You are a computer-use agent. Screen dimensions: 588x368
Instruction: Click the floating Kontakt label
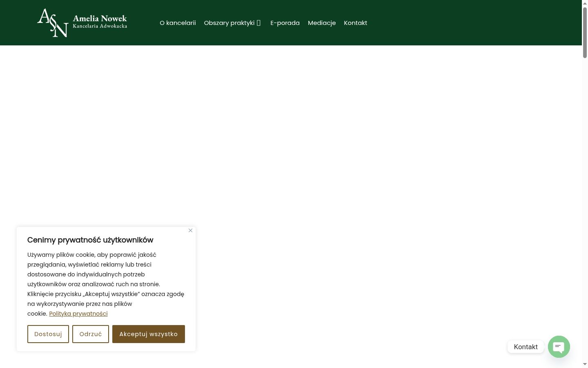pyautogui.click(x=526, y=347)
